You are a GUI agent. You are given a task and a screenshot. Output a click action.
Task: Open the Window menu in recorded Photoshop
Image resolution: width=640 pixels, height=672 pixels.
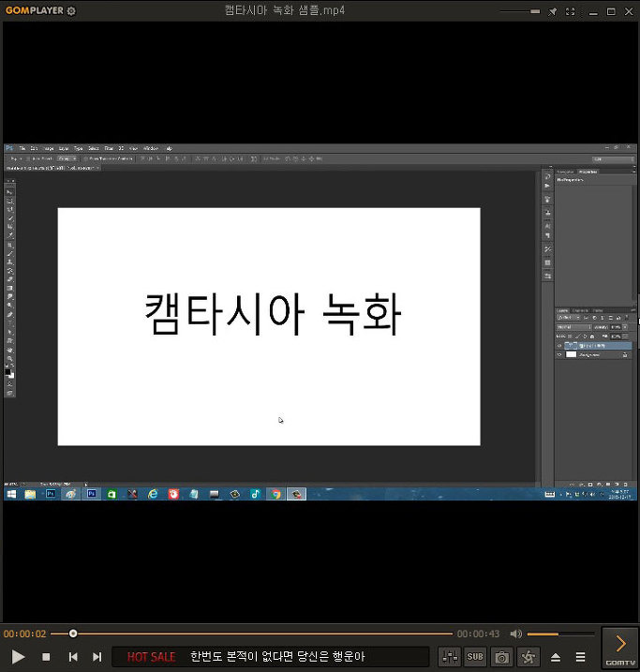tap(151, 148)
